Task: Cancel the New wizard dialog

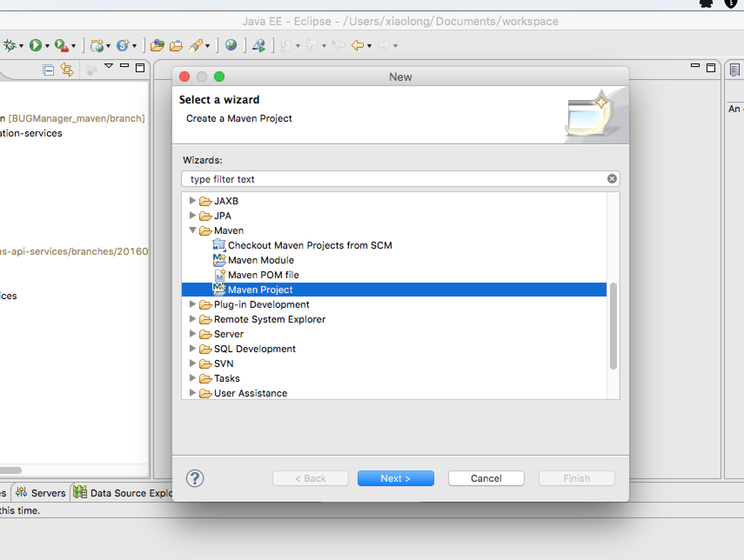Action: (x=486, y=478)
